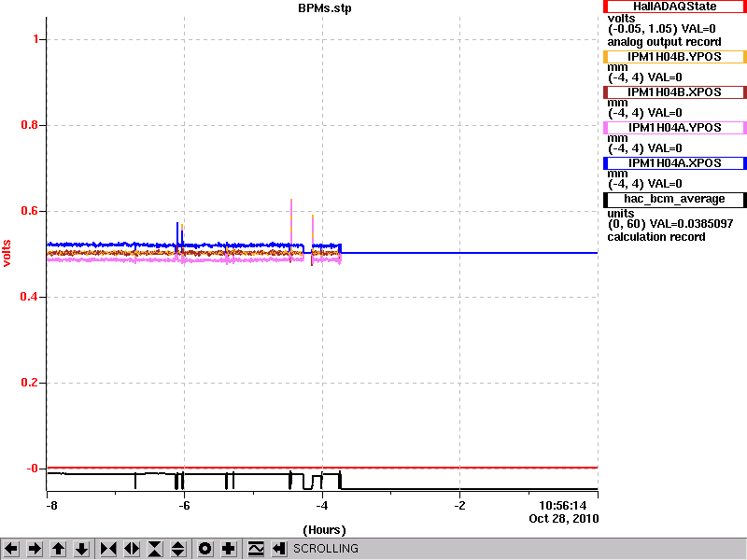The height and width of the screenshot is (560, 747).
Task: Click the 0.2 y-axis tick label
Action: 30,383
